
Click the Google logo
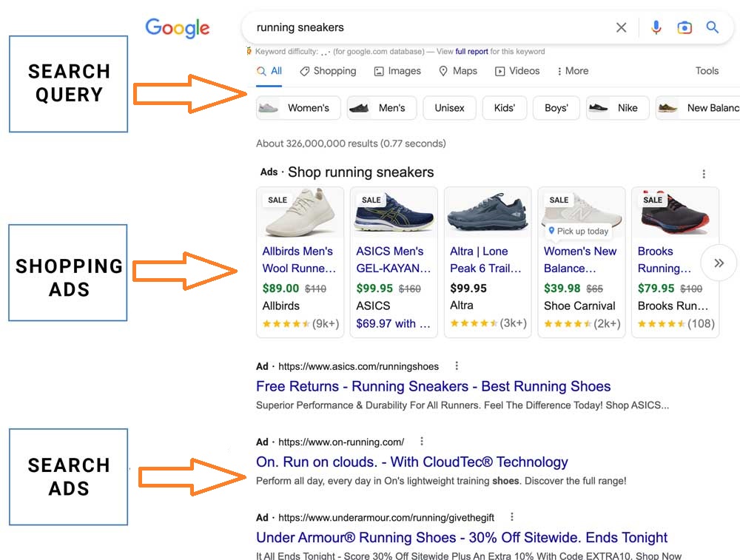(x=178, y=28)
